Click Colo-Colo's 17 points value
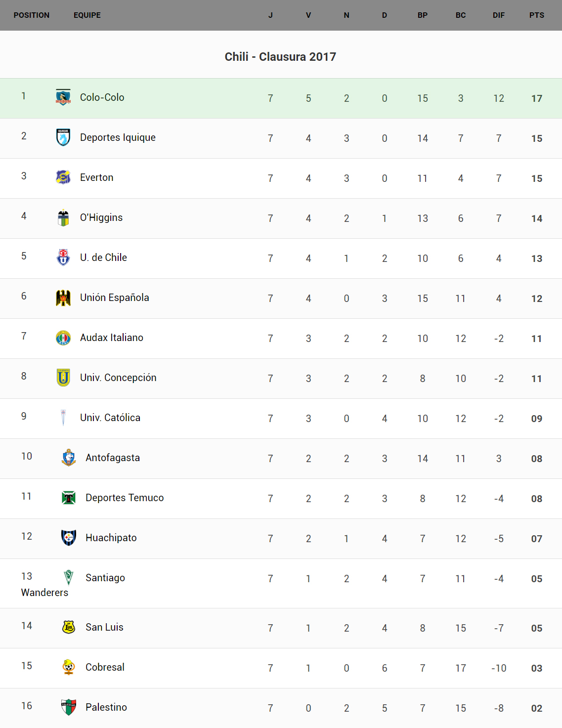This screenshot has height=728, width=562. (x=537, y=98)
